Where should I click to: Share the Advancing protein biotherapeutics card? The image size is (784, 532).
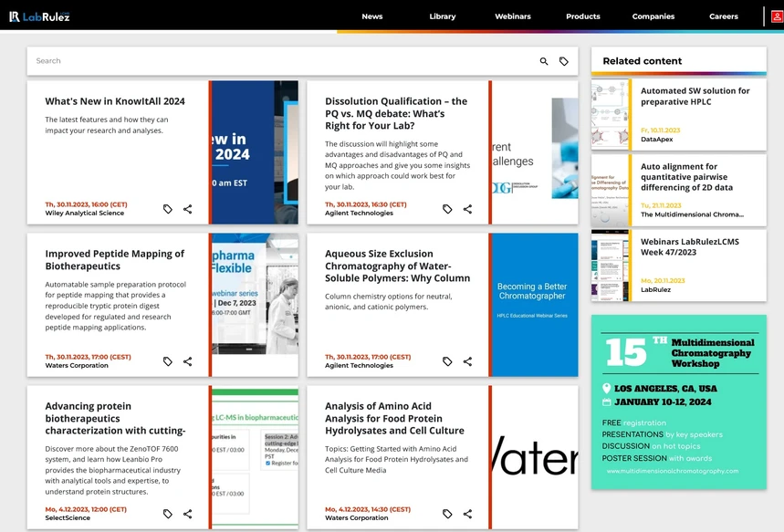click(x=188, y=514)
